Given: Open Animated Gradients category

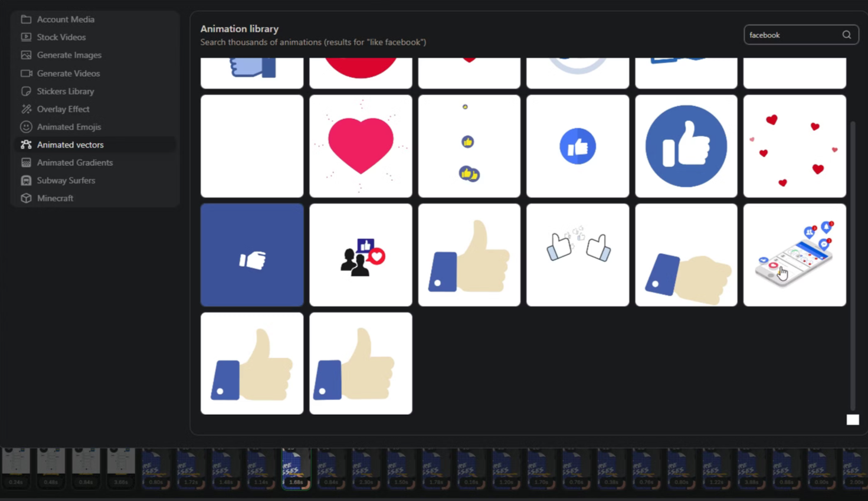Looking at the screenshot, I should click(74, 162).
